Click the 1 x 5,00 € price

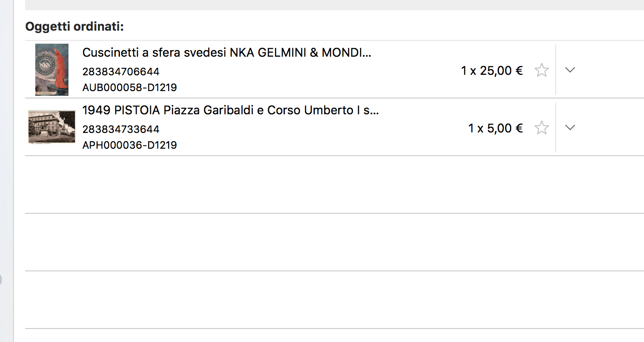pos(496,128)
